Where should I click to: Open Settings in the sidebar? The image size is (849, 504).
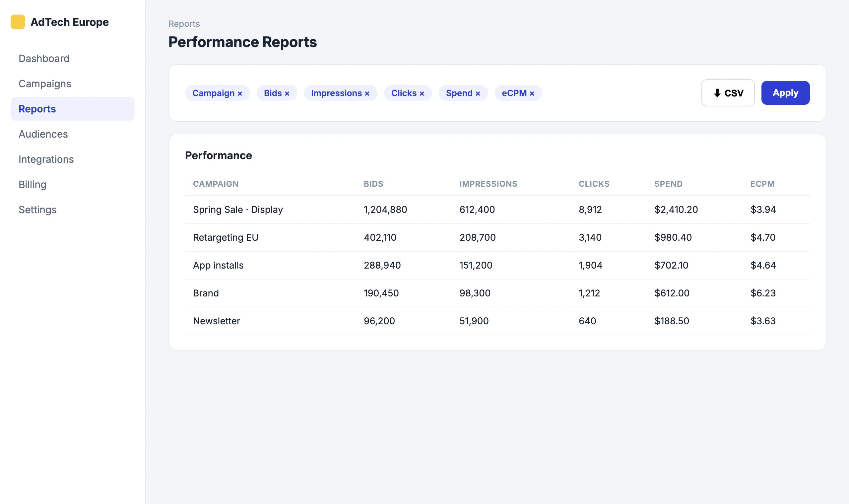coord(72,210)
